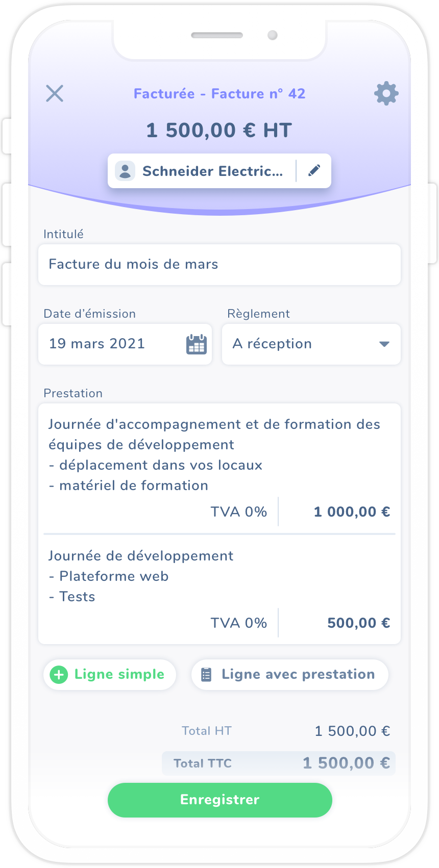439x868 pixels.
Task: Click the clipboard icon for Ligne avec prestation
Action: click(x=206, y=675)
